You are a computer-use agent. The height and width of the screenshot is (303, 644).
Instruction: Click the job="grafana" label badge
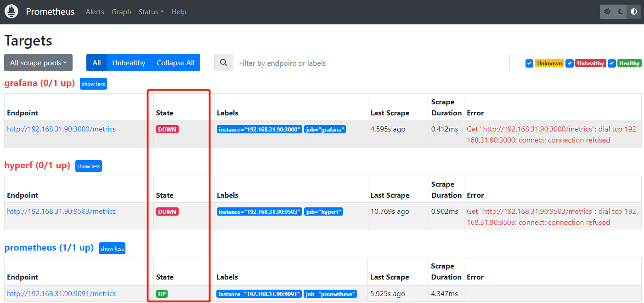pos(325,130)
